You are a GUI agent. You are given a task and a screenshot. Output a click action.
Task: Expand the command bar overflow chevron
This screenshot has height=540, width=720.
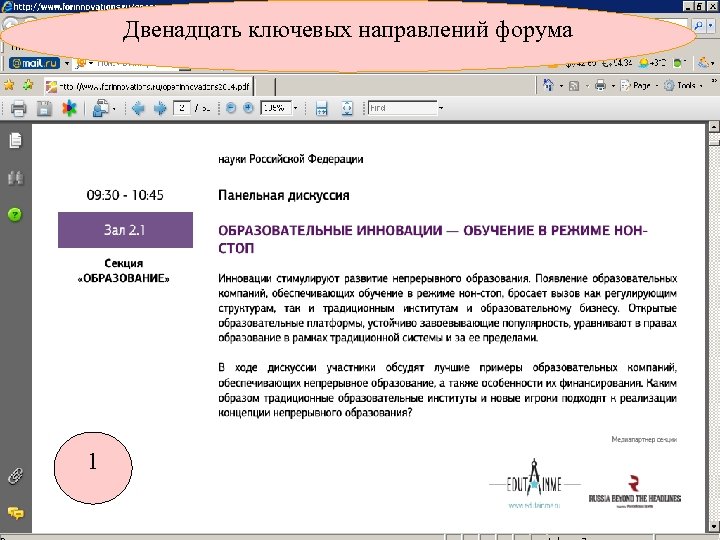tap(714, 81)
